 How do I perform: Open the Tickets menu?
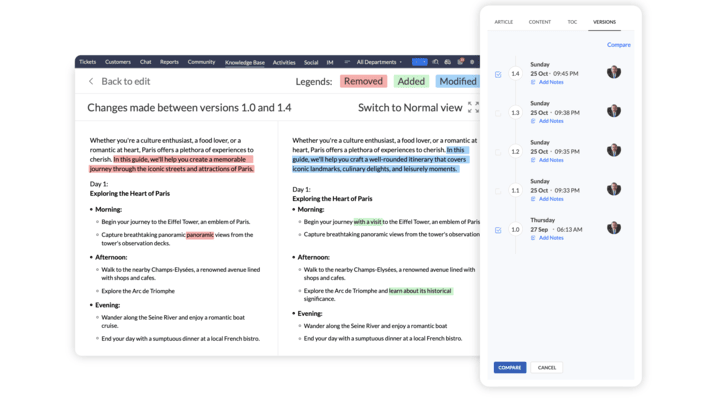87,62
